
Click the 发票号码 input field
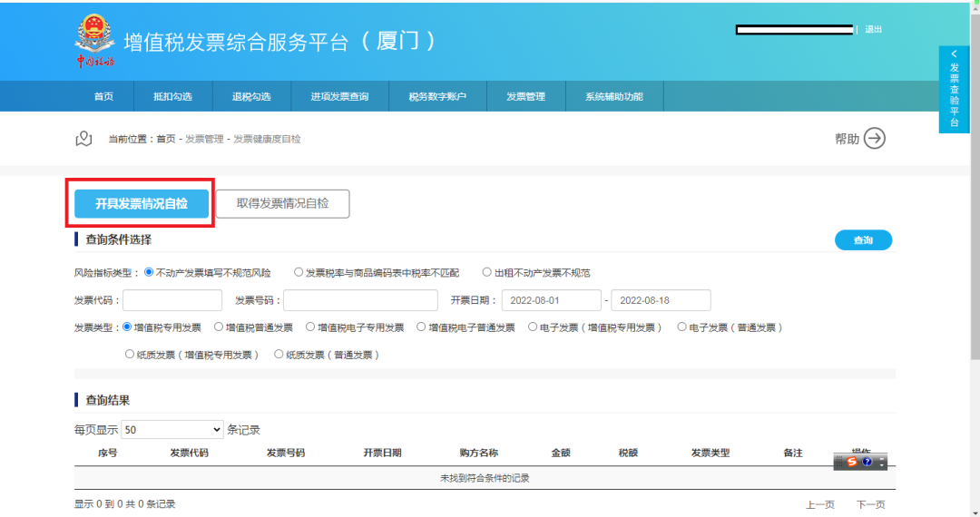tap(360, 300)
